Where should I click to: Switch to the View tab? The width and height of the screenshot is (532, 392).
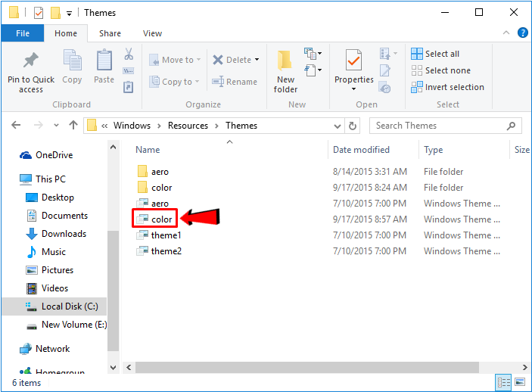click(x=152, y=33)
